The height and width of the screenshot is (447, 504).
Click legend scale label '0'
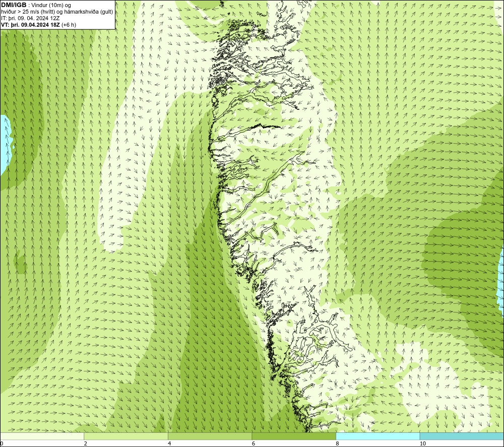tap(2, 443)
